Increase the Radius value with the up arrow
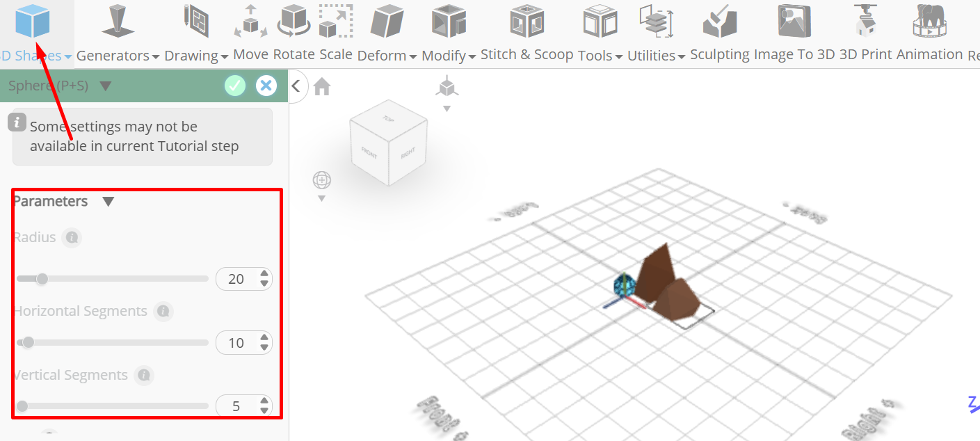This screenshot has height=441, width=980. click(264, 274)
